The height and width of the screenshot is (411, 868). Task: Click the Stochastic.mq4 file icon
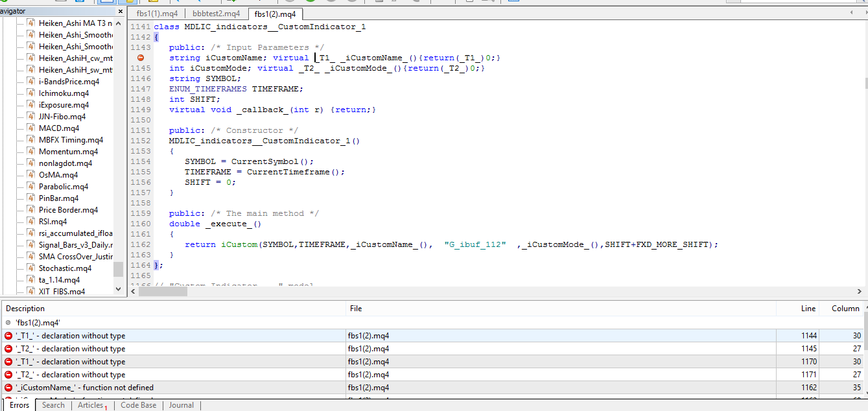pyautogui.click(x=31, y=268)
